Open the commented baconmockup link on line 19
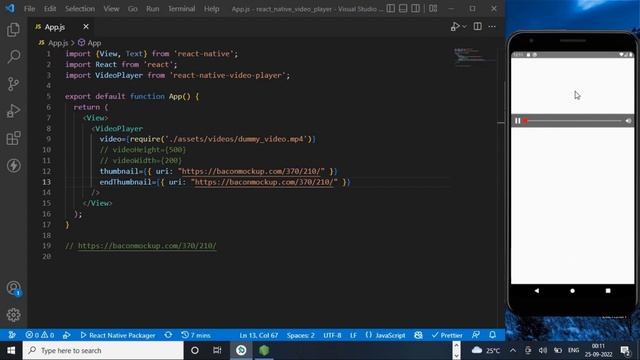The image size is (640, 360). (x=147, y=246)
